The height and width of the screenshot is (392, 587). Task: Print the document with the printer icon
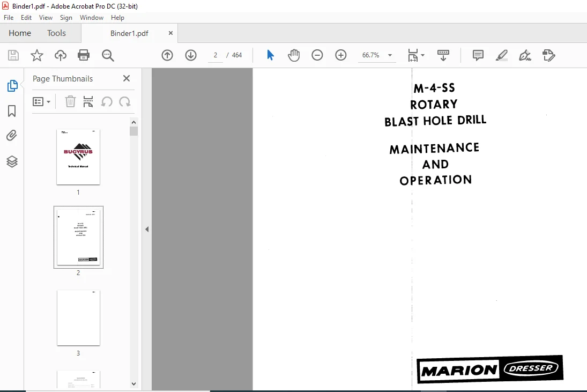(x=84, y=55)
